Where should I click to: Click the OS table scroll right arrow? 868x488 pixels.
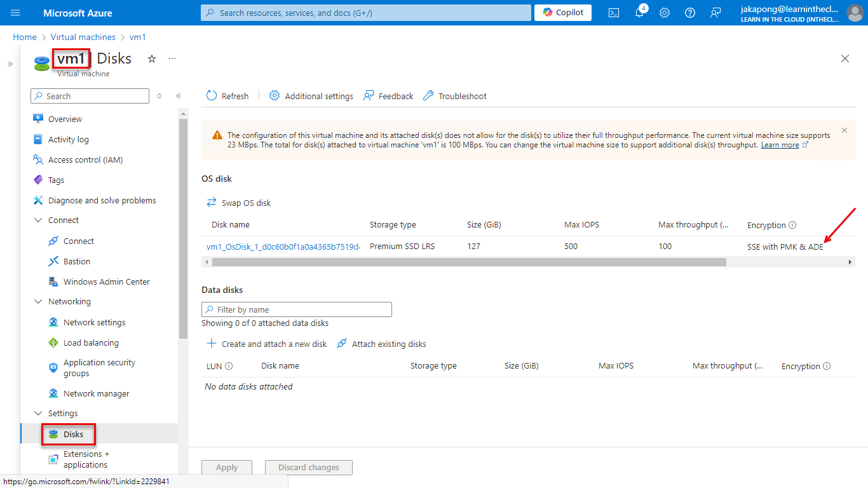coord(850,262)
